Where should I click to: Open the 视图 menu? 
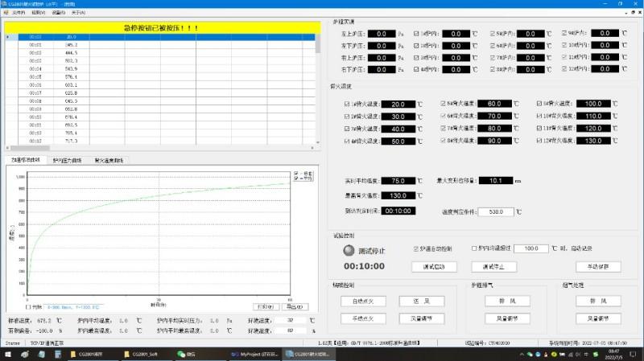tap(38, 13)
